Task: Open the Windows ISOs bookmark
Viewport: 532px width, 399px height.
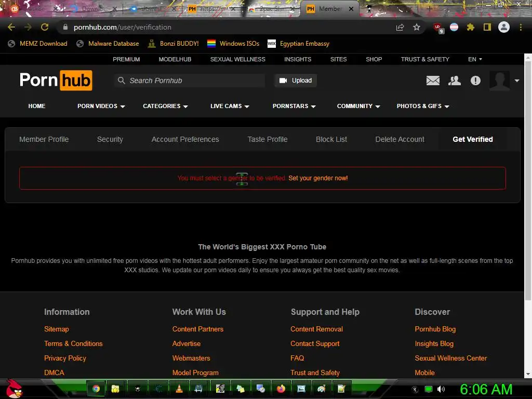Action: [233, 44]
